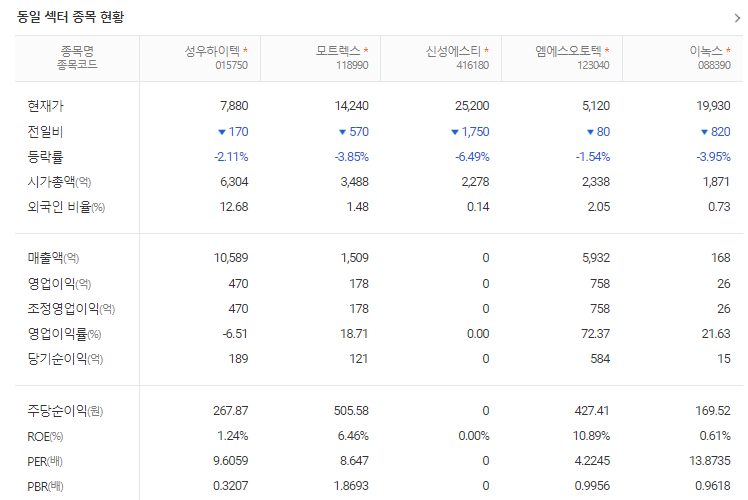The image size is (748, 500).
Task: Click foreign ratio value 12.68
Action: pyautogui.click(x=234, y=207)
